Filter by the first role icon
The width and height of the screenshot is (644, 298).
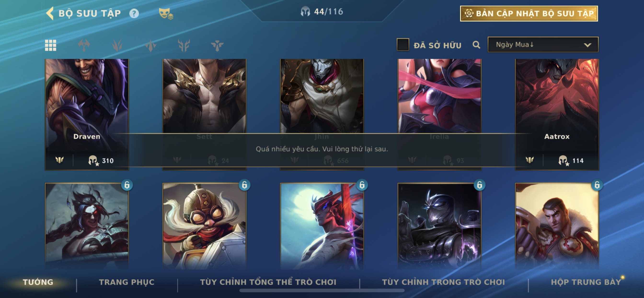[x=84, y=45]
